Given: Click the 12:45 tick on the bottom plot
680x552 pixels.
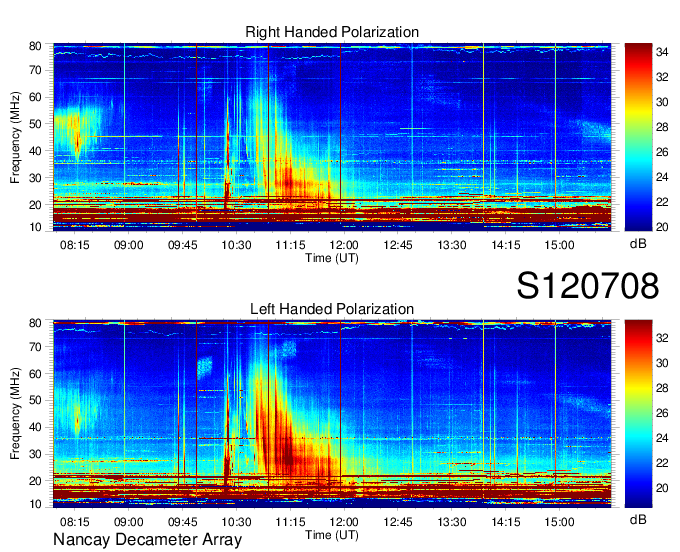Looking at the screenshot, I should coord(398,522).
